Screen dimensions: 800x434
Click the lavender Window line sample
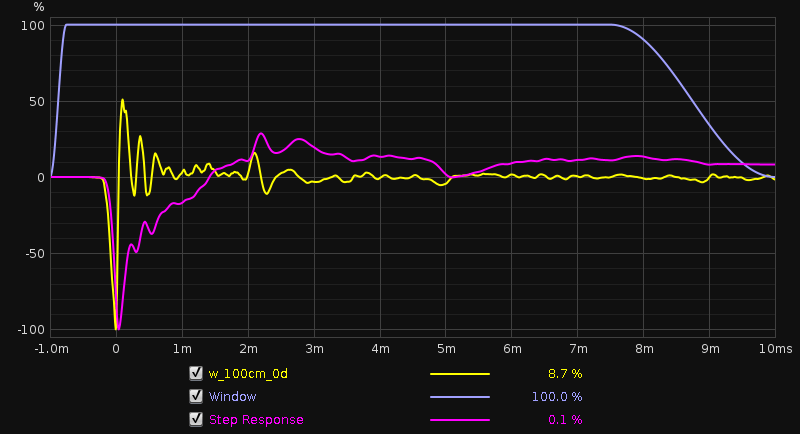[460, 397]
